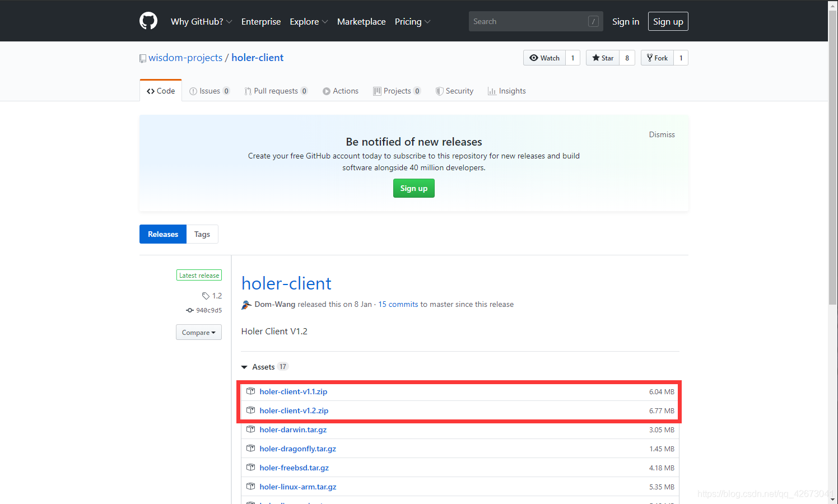Screen dimensions: 838x504
Task: Click package icon beside holer-freebsd.tar.gz
Action: (x=250, y=468)
